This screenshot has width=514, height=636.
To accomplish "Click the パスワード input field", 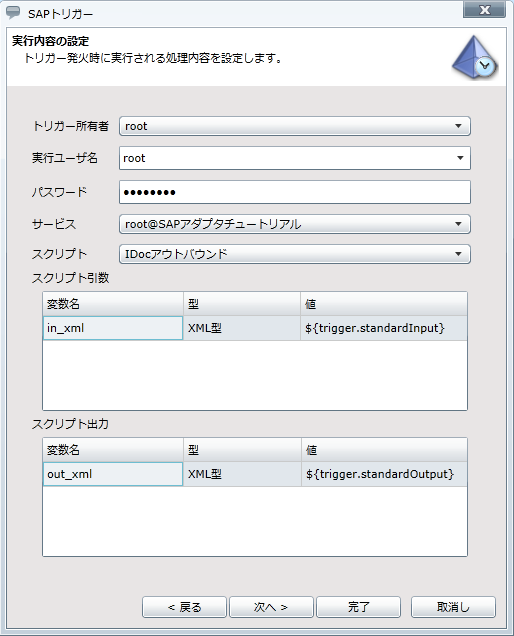I will coord(295,192).
